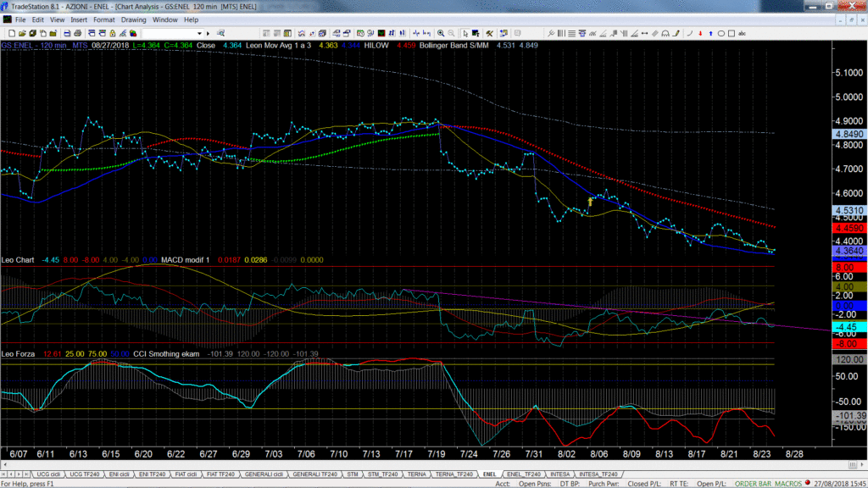Open the File menu

(20, 20)
